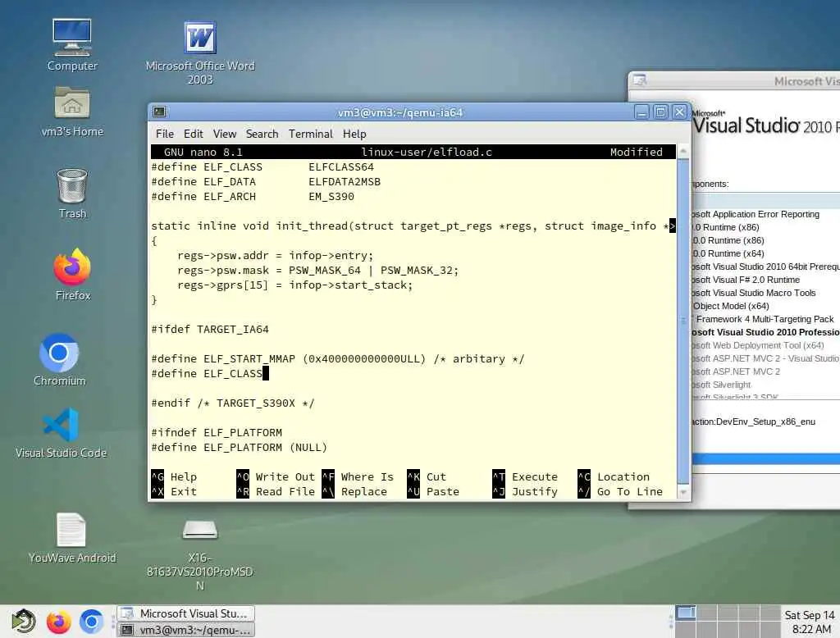The width and height of the screenshot is (840, 638).
Task: Open the File menu in terminal
Action: pyautogui.click(x=164, y=134)
